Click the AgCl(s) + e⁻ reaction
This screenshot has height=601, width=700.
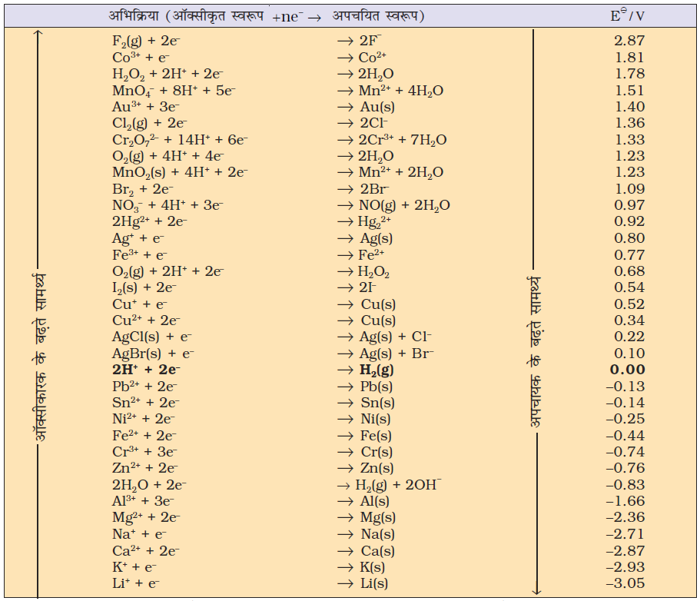click(x=152, y=337)
